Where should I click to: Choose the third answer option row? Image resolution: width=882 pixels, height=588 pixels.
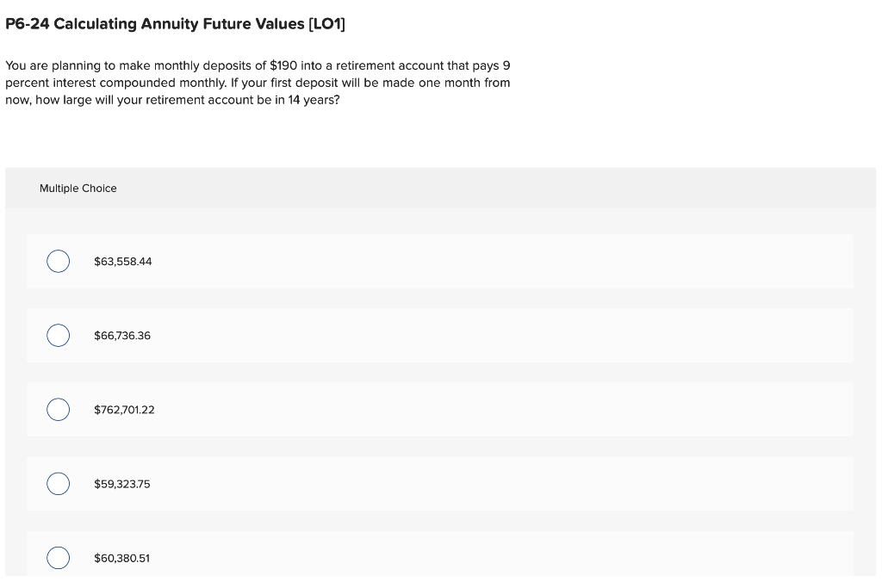440,409
